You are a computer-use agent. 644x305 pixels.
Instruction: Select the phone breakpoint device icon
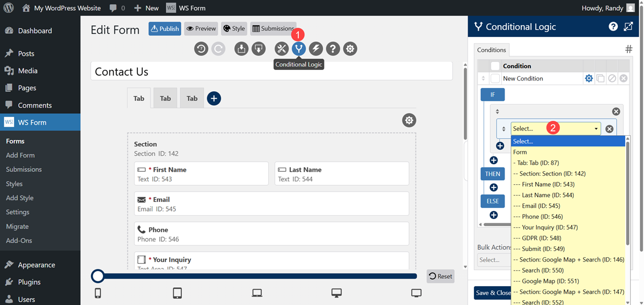pos(98,293)
